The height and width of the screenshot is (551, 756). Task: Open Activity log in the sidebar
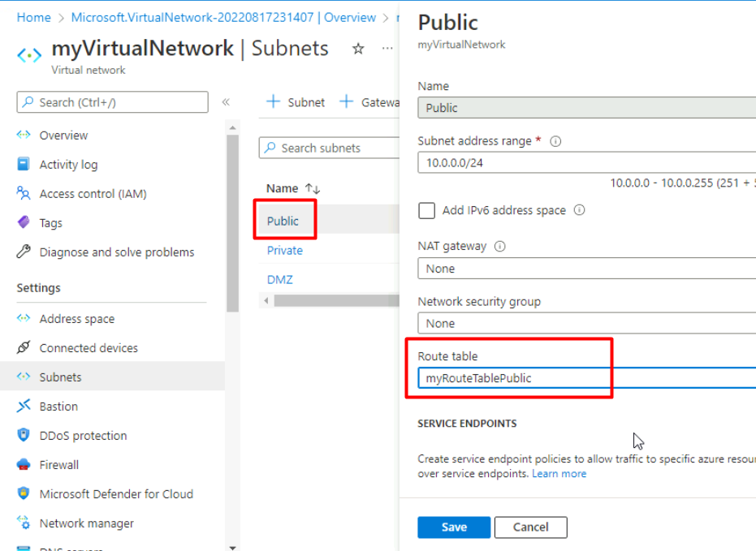68,165
